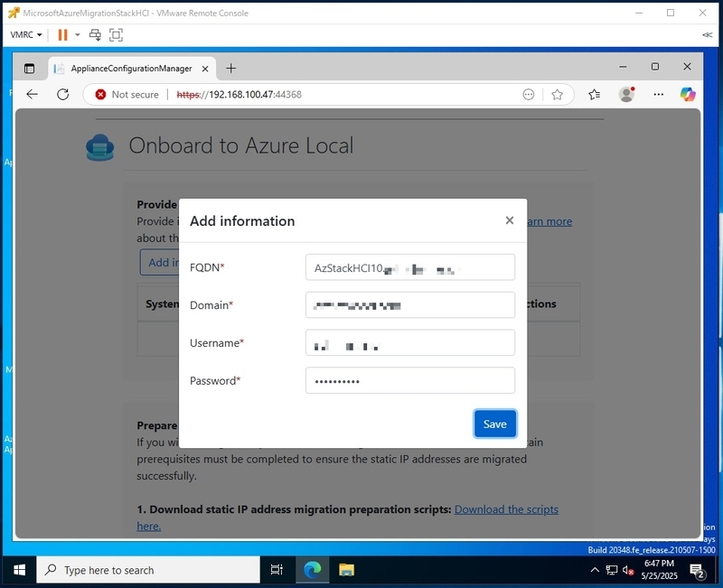Open the Windows Start menu

tap(19, 571)
